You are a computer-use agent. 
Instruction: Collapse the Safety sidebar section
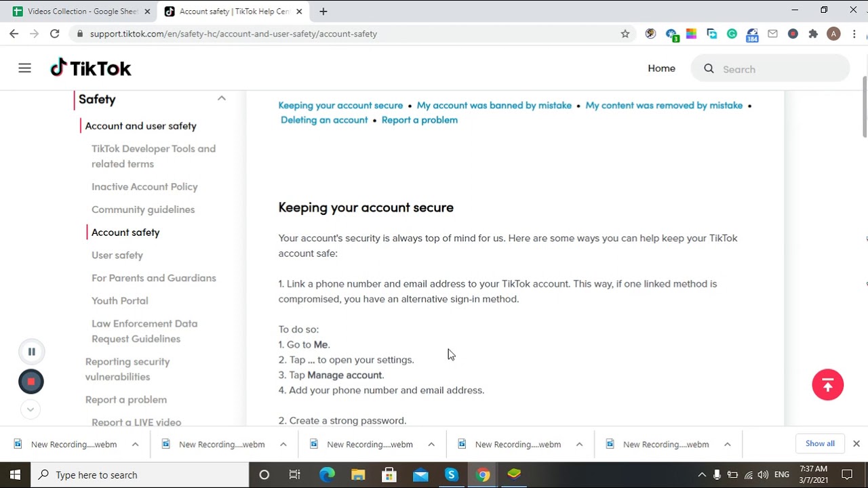221,99
